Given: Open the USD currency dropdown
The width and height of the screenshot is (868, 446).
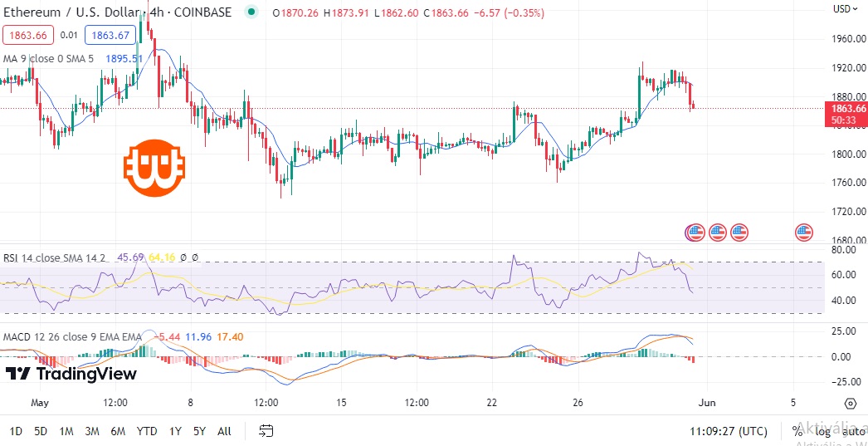Looking at the screenshot, I should click(x=846, y=9).
